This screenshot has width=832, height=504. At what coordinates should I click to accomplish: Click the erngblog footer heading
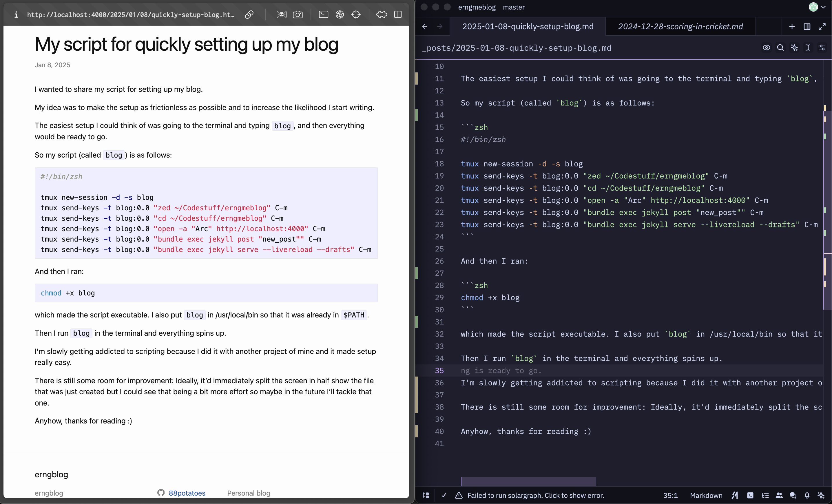[51, 474]
